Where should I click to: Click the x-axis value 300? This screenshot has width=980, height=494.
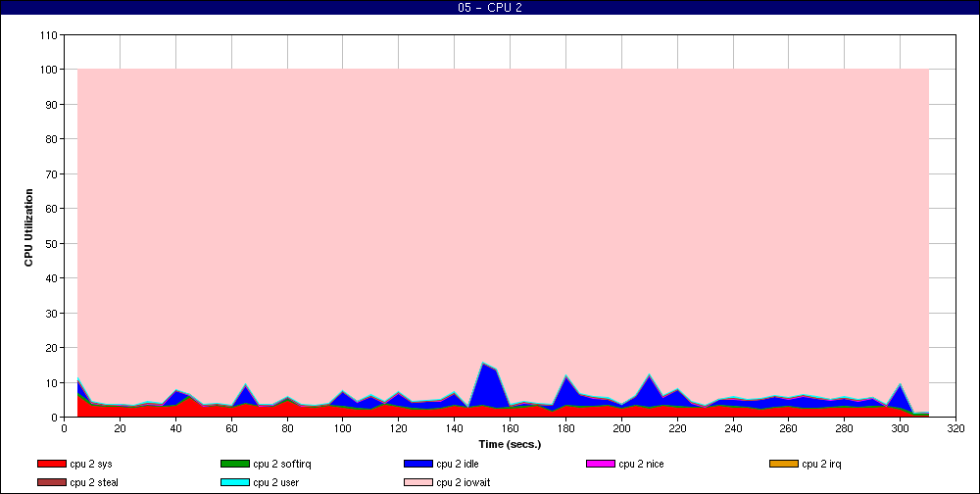900,428
